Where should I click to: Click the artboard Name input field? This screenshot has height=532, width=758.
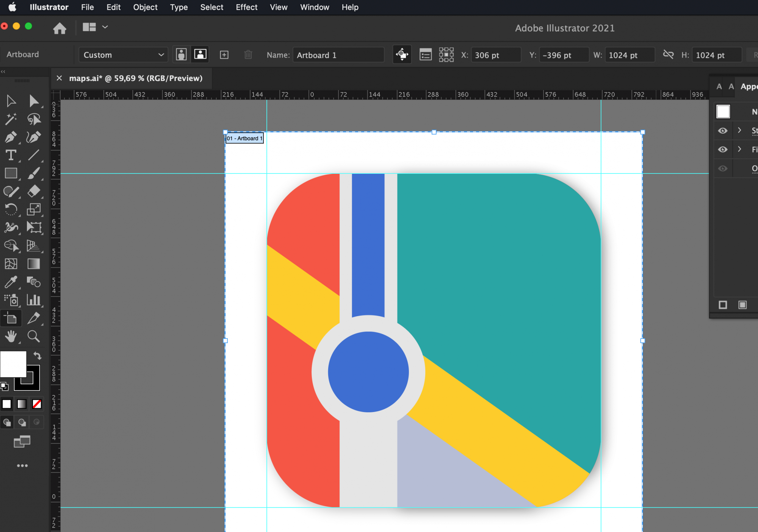pyautogui.click(x=338, y=55)
